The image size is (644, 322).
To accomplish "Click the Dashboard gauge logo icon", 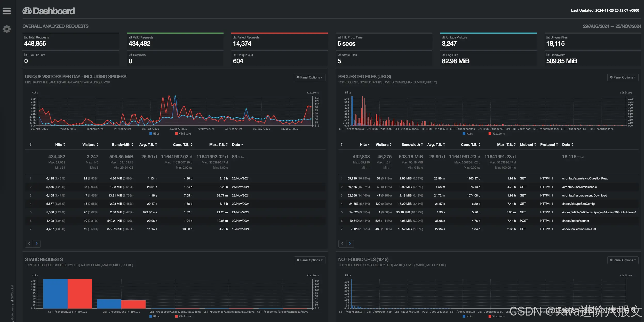I will click(x=27, y=11).
